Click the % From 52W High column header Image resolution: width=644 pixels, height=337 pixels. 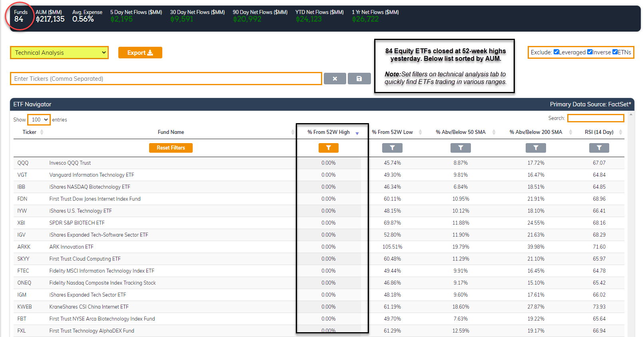tap(329, 132)
